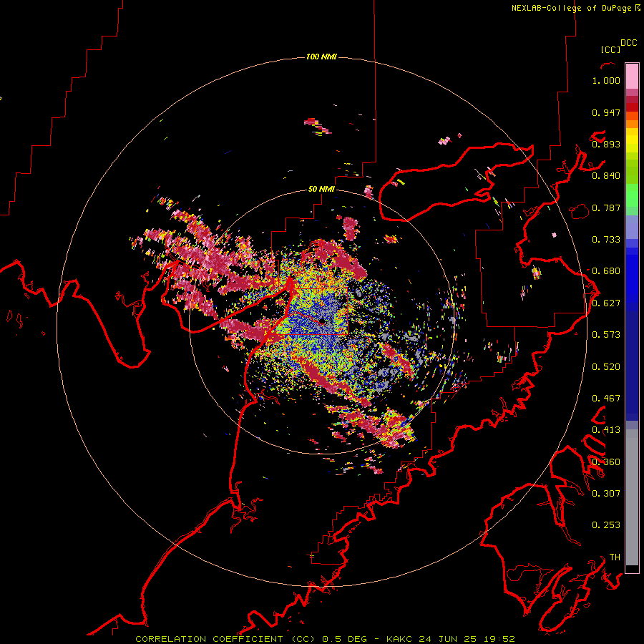Select the 0.840 legend value
The width and height of the screenshot is (644, 644).
(x=606, y=176)
